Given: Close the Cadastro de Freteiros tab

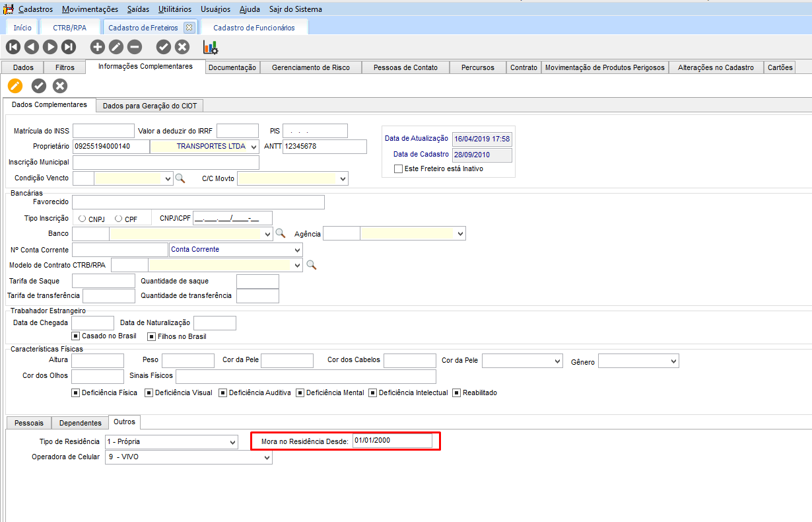Looking at the screenshot, I should coord(189,28).
